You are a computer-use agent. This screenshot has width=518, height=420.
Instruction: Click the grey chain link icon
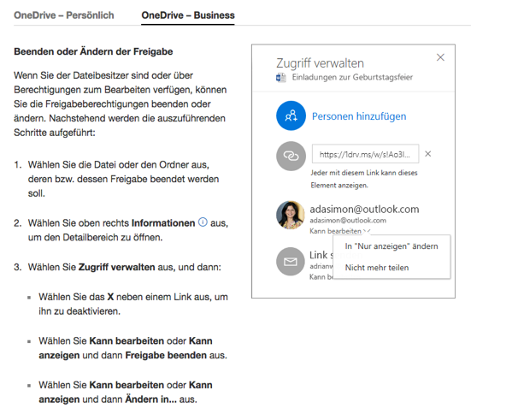click(x=291, y=156)
